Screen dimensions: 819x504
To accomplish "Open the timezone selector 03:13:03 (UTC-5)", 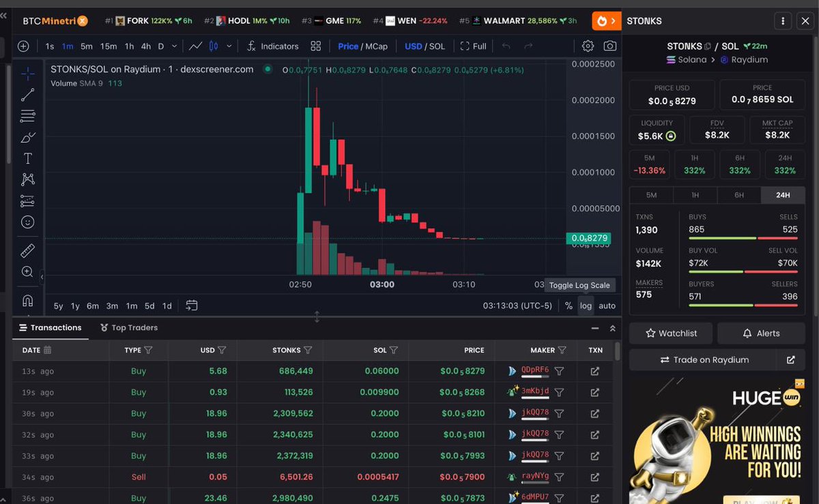I will coord(517,306).
